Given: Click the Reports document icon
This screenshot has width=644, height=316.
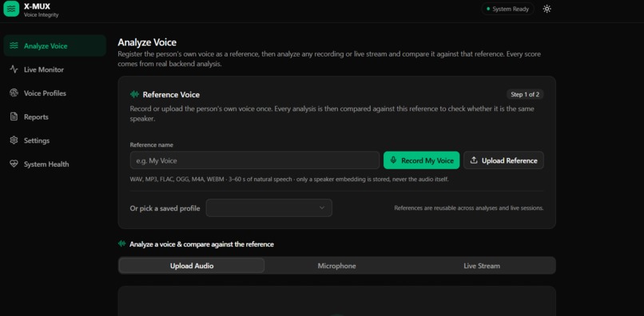Looking at the screenshot, I should click(14, 117).
